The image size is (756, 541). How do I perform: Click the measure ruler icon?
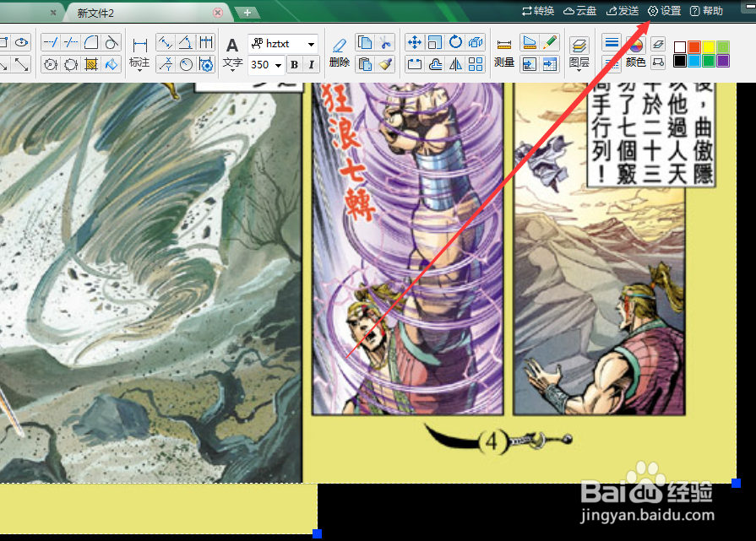(x=503, y=45)
